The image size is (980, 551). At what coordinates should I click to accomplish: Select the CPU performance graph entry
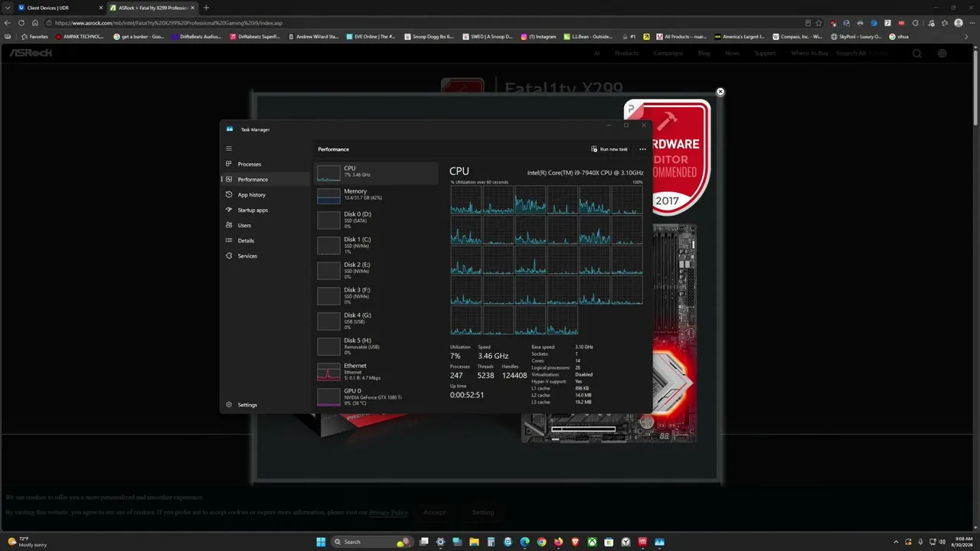[x=376, y=173]
